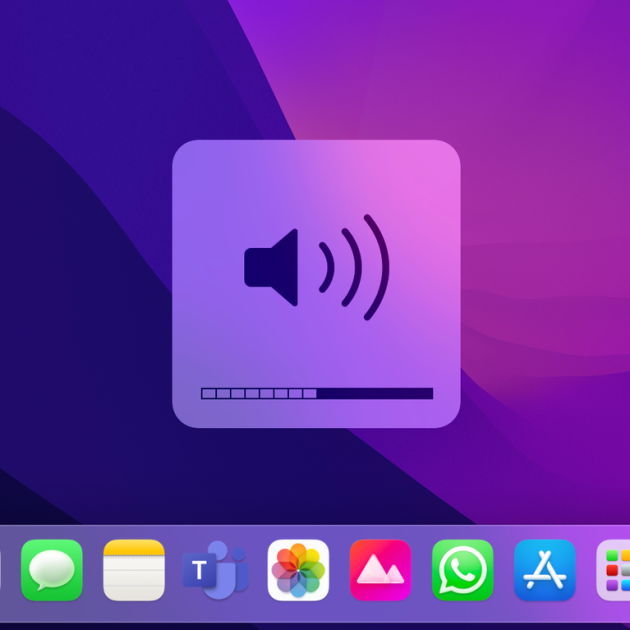This screenshot has width=630, height=630.
Task: Launch the pink mountain image app
Action: tap(380, 570)
